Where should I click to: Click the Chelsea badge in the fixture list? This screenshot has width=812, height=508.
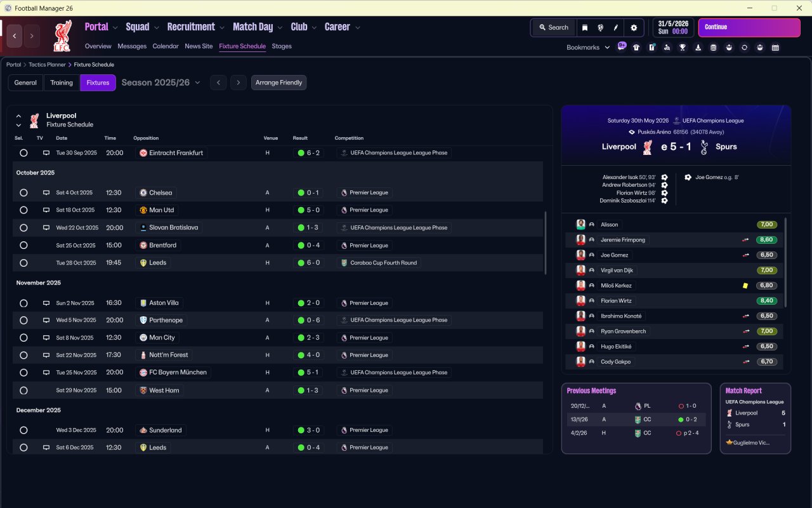143,192
